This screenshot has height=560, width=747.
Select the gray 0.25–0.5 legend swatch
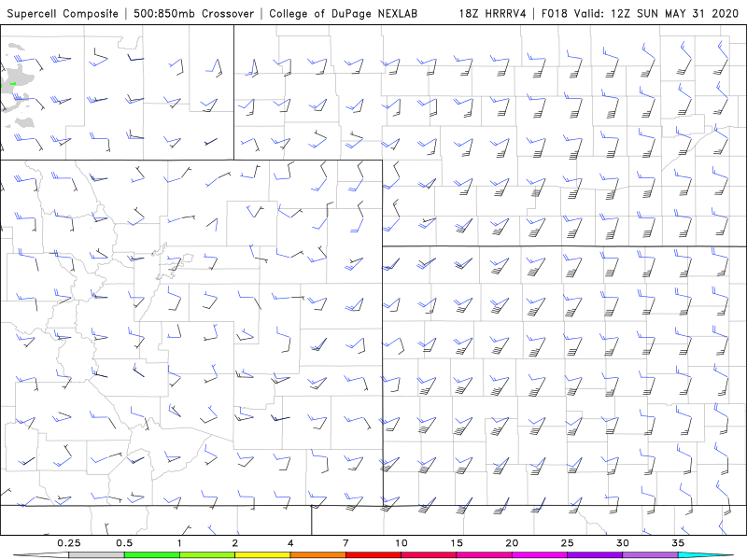96,555
